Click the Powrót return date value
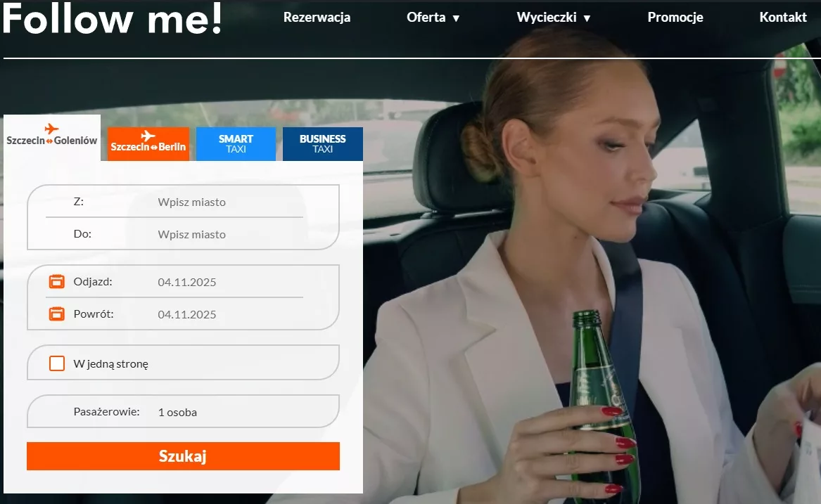 point(187,315)
